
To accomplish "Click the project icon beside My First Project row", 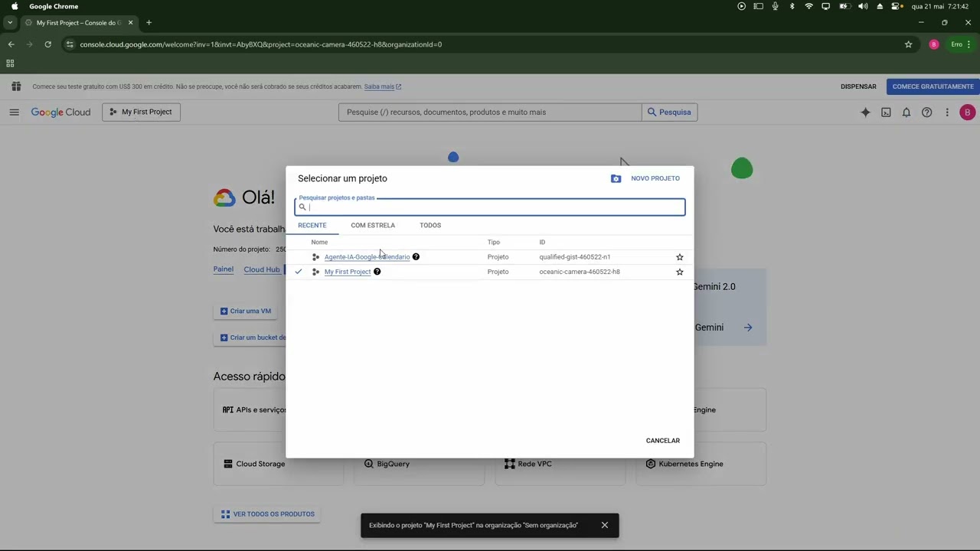I will (x=315, y=272).
